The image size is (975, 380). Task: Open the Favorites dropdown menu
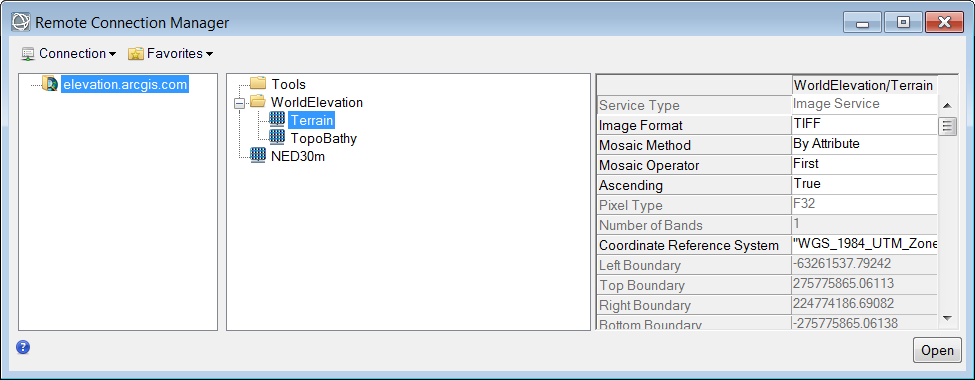[170, 53]
